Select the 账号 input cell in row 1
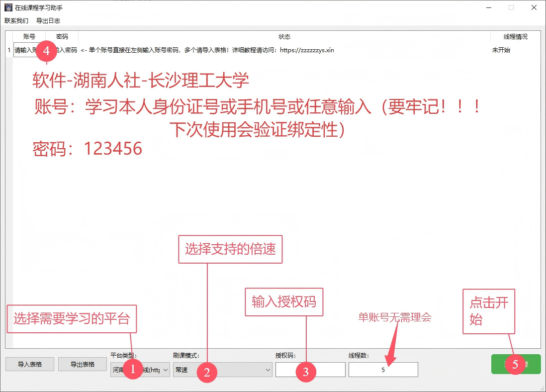This screenshot has height=392, width=546. (25, 50)
